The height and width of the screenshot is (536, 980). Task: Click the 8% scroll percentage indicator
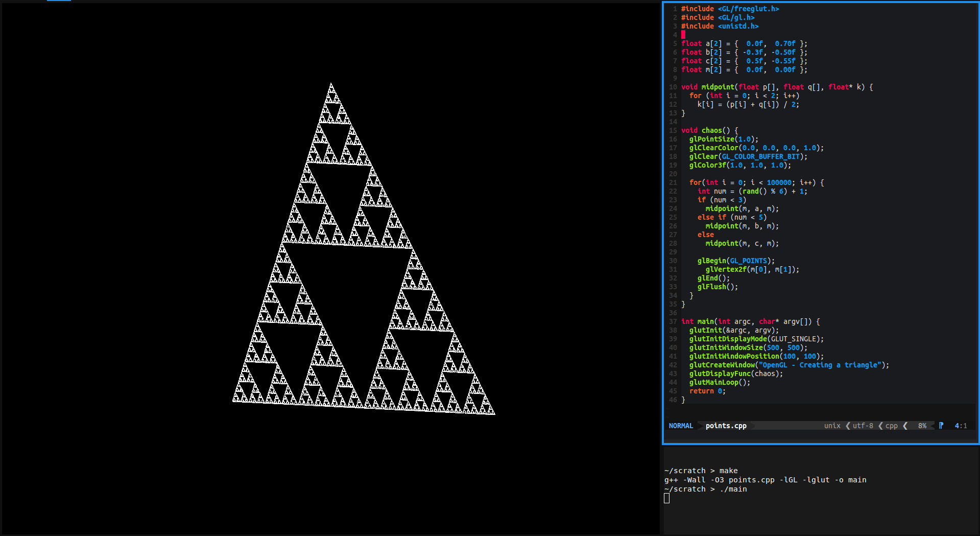coord(922,426)
